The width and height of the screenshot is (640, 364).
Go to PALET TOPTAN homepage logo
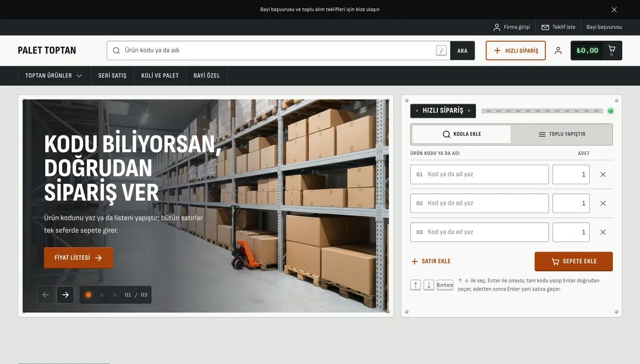(x=47, y=51)
